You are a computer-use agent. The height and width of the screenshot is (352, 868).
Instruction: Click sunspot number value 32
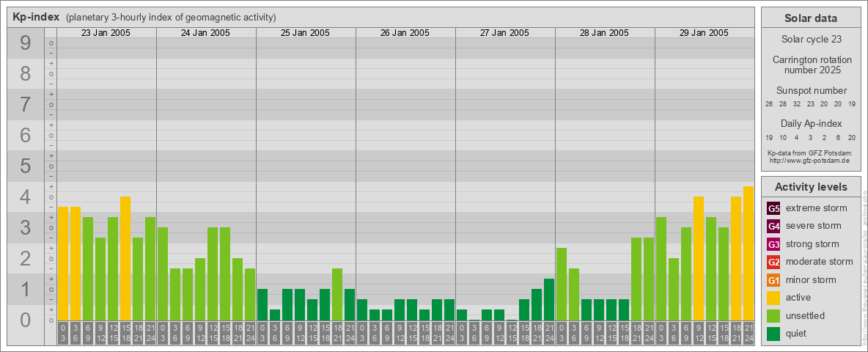[797, 104]
